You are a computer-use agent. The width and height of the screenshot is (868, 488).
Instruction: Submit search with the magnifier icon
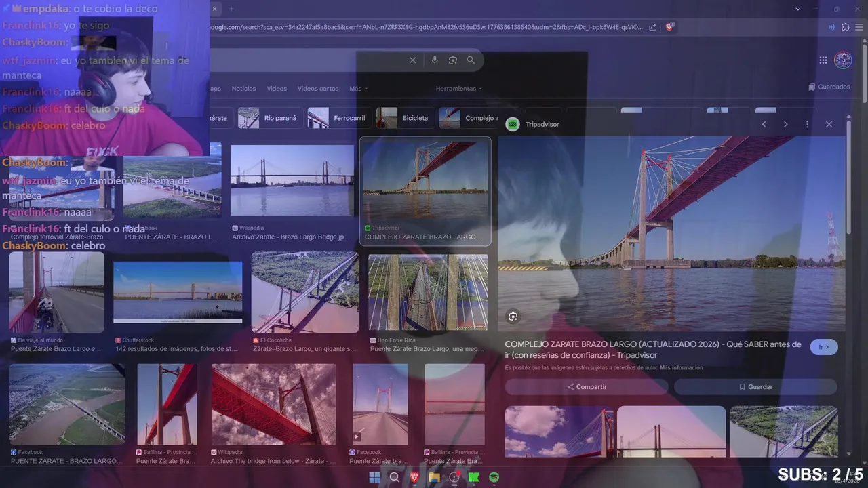point(471,60)
